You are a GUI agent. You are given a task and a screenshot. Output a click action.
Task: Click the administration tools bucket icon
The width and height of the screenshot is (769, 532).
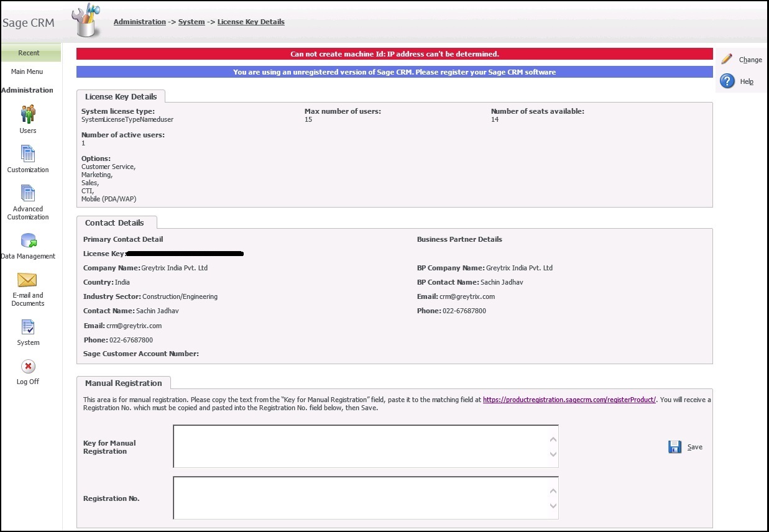(x=86, y=21)
